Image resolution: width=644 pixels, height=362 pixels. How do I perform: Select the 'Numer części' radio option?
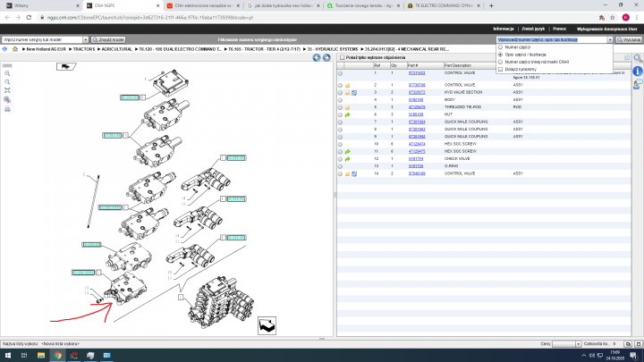(x=500, y=47)
